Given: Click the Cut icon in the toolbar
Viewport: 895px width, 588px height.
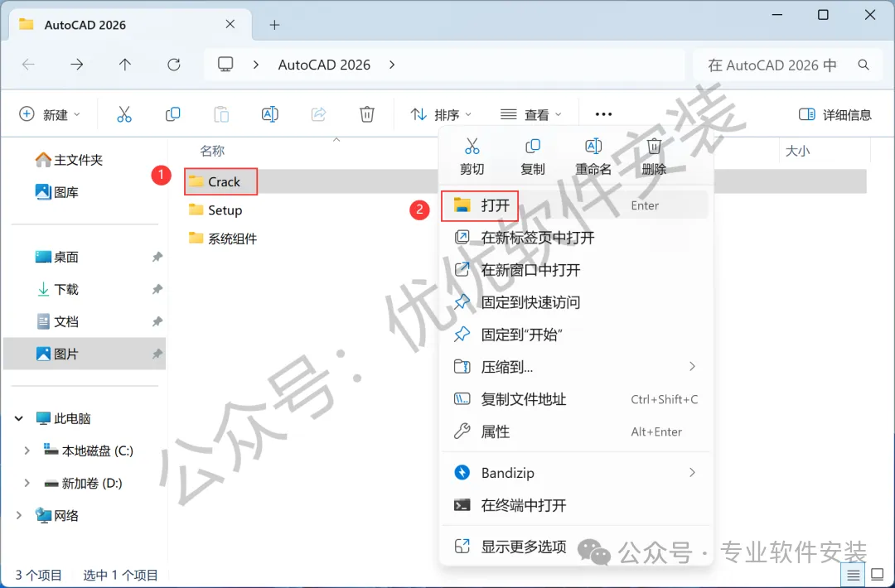Looking at the screenshot, I should [123, 114].
